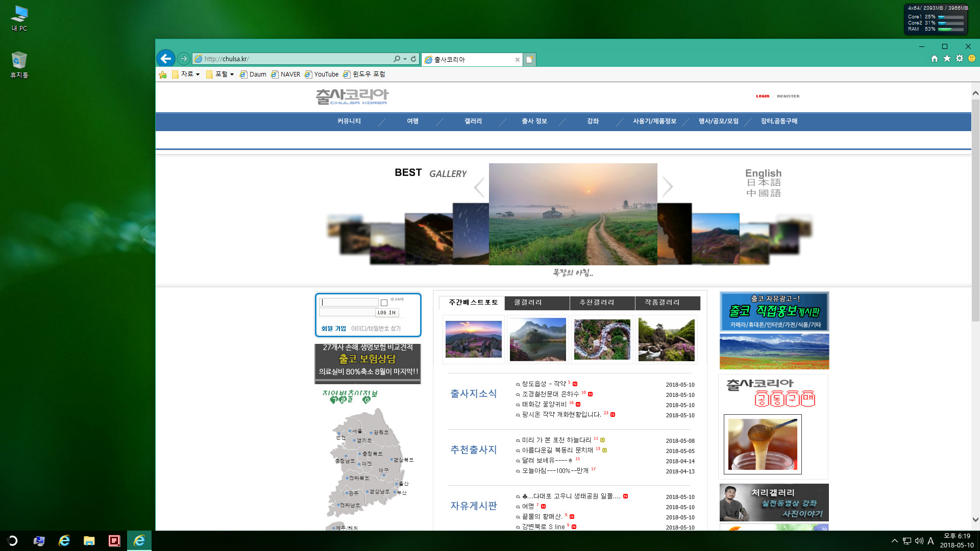Viewport: 980px width, 551px height.
Task: Click the REGISTER link at top right
Action: [x=788, y=96]
